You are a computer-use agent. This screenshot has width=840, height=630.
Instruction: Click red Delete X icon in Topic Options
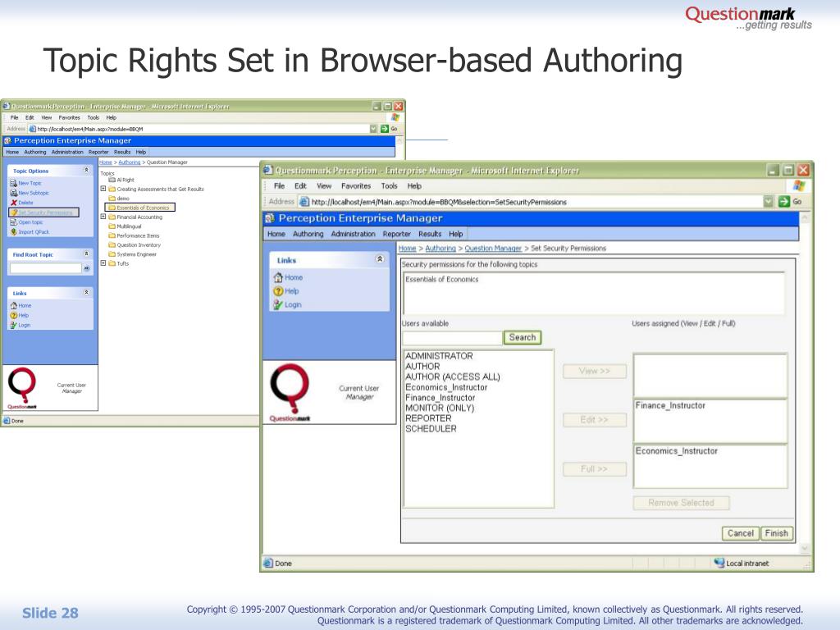(13, 203)
